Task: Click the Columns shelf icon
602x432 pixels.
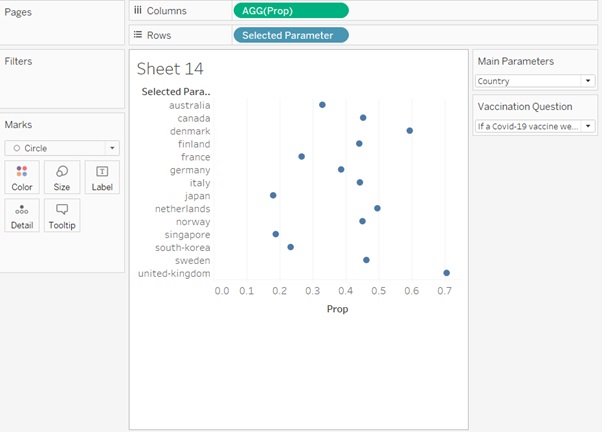Action: (138, 10)
